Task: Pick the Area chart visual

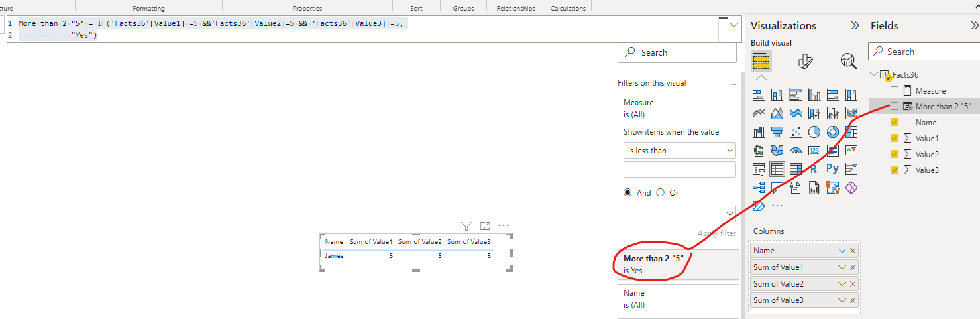Action: click(x=777, y=113)
